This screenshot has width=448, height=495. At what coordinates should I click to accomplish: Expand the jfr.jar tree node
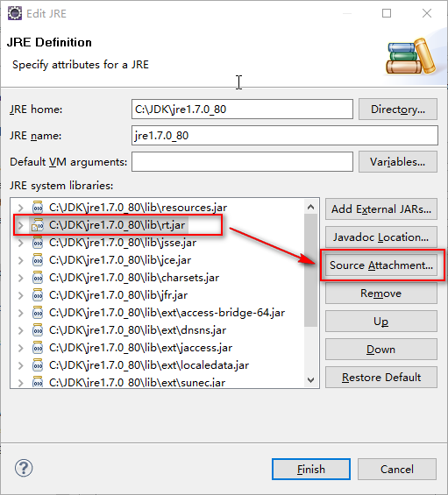click(x=21, y=295)
